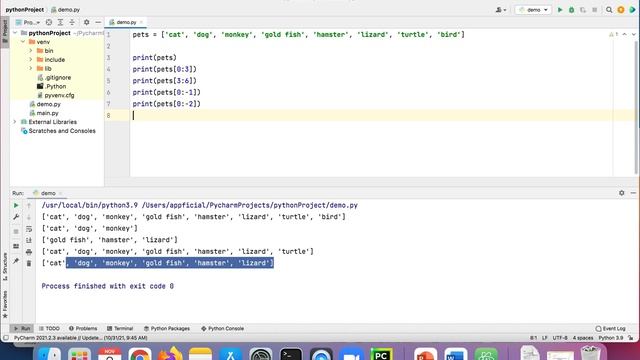Click UTF-8 encoding in status bar
The image size is (640, 360).
(560, 338)
